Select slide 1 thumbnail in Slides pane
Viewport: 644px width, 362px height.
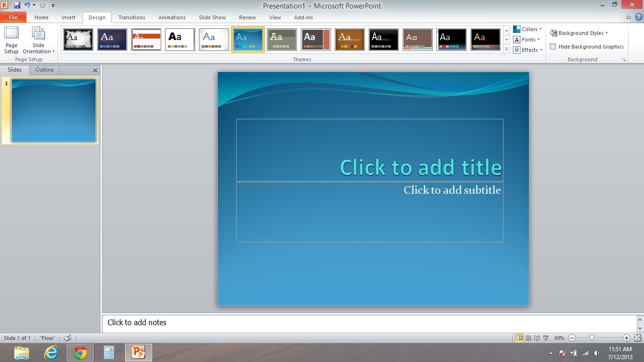pyautogui.click(x=54, y=110)
